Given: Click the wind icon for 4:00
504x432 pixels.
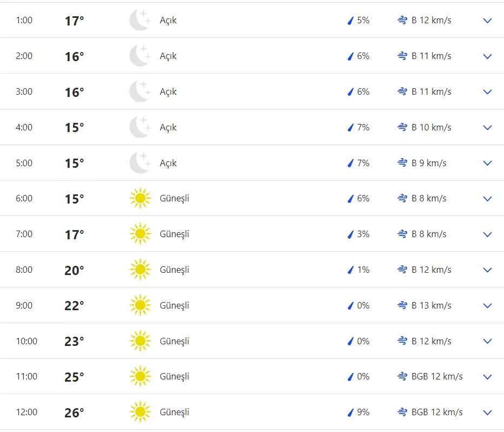Looking at the screenshot, I should [x=402, y=128].
